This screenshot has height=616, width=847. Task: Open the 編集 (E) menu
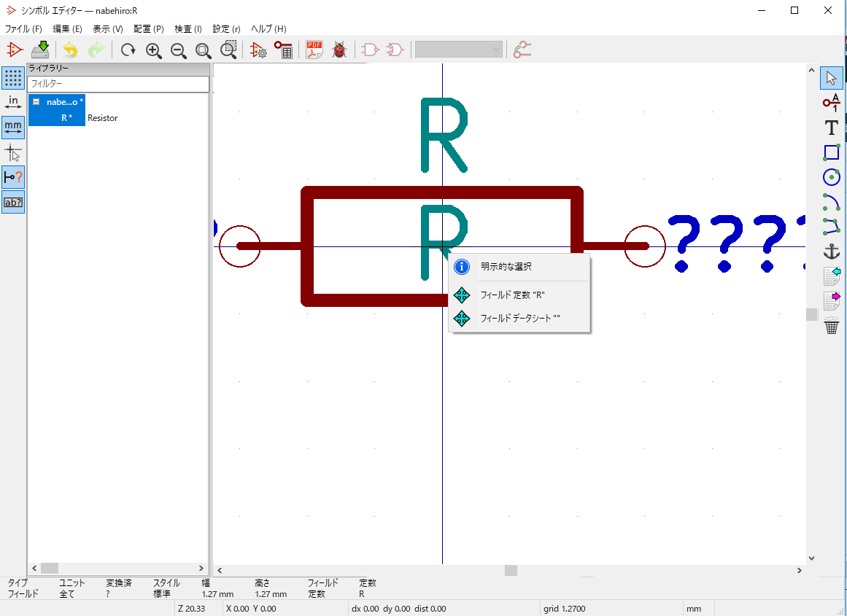tap(67, 28)
